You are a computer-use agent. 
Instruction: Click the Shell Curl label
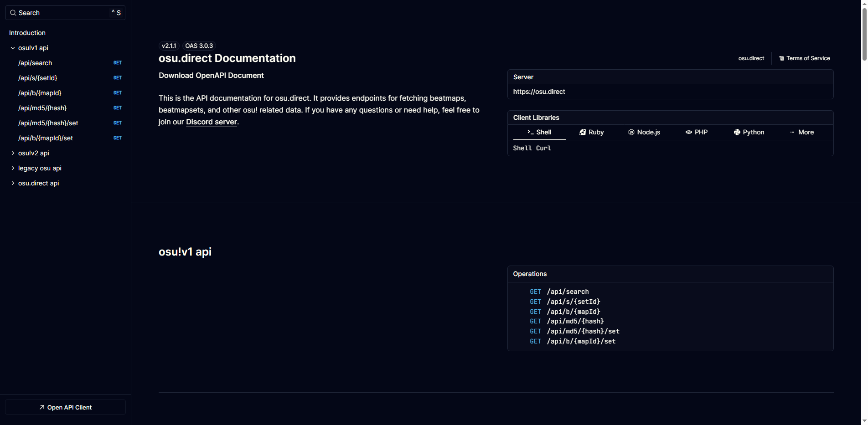click(x=532, y=148)
